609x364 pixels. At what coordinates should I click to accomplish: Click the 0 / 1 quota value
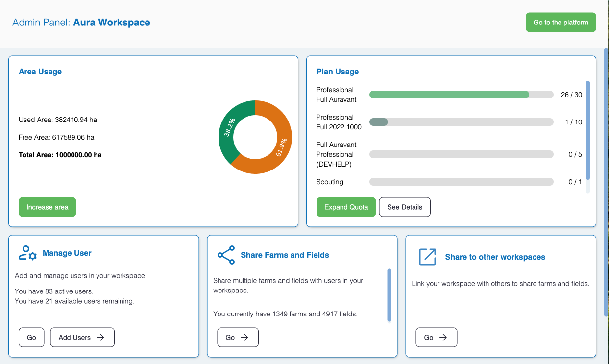pos(575,182)
